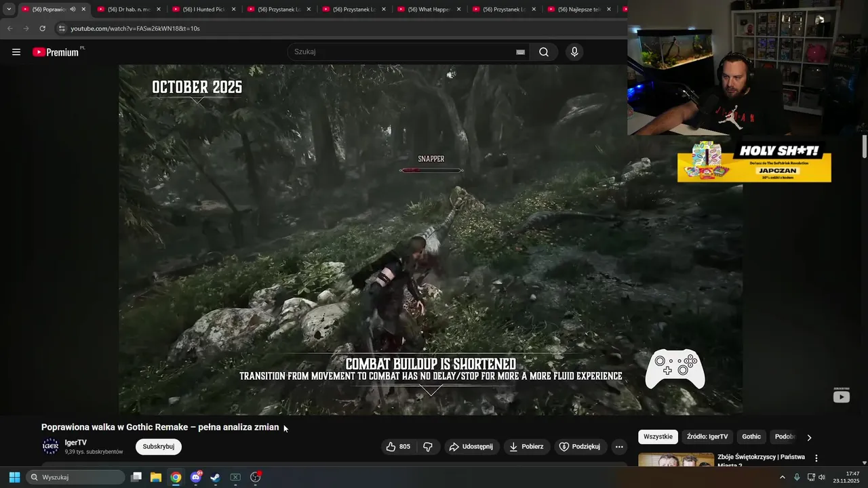The image size is (868, 488).
Task: Open the YouTube guide hamburger menu
Action: [16, 52]
